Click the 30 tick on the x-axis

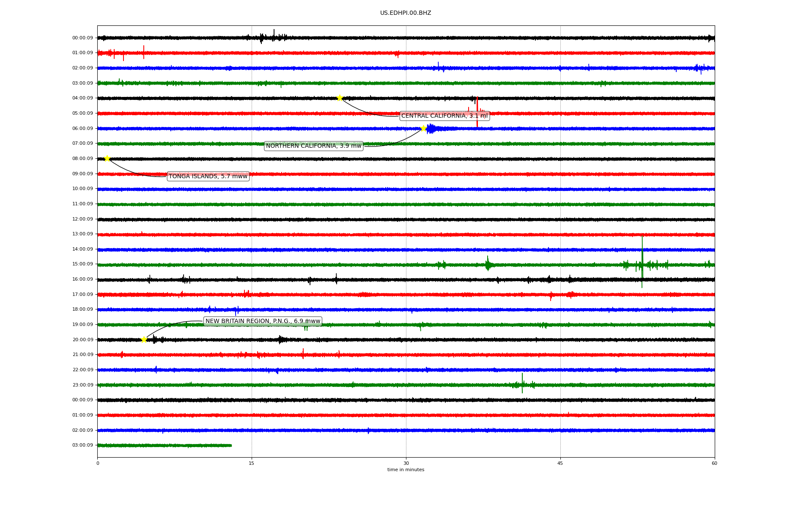[406, 463]
